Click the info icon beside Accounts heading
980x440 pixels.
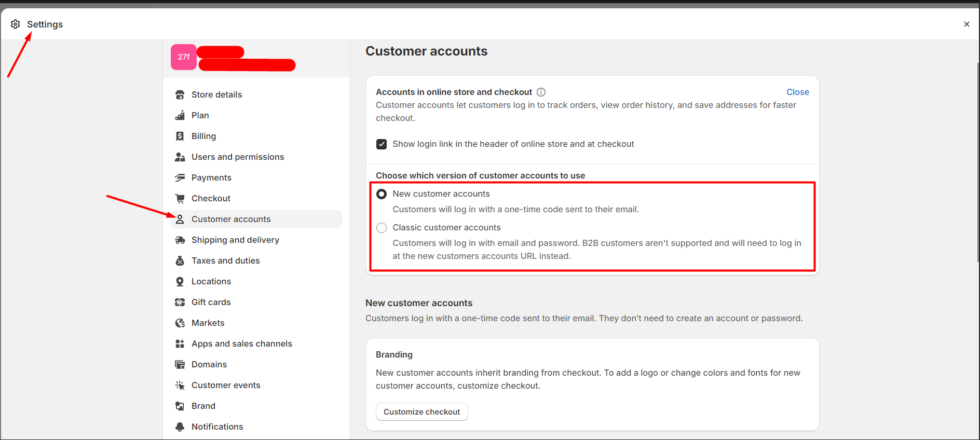pyautogui.click(x=541, y=92)
